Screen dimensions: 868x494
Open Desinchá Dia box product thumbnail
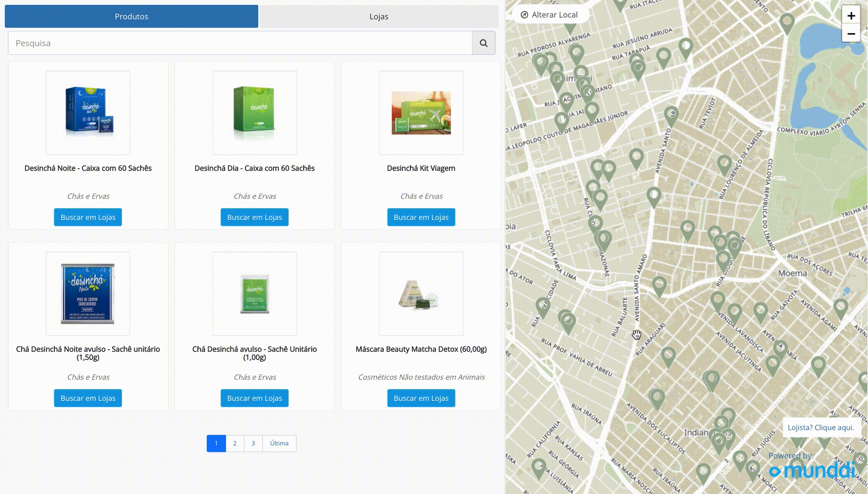pyautogui.click(x=255, y=113)
